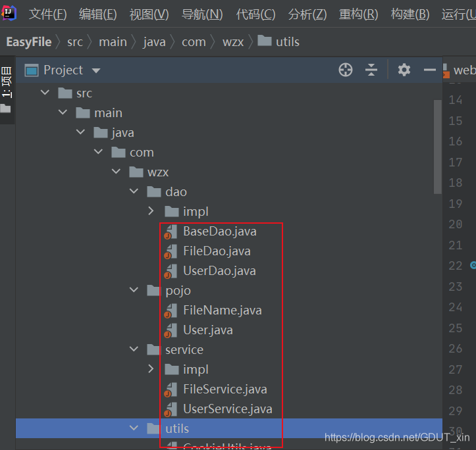Click java in the breadcrumb bar
The width and height of the screenshot is (476, 450).
[x=155, y=42]
